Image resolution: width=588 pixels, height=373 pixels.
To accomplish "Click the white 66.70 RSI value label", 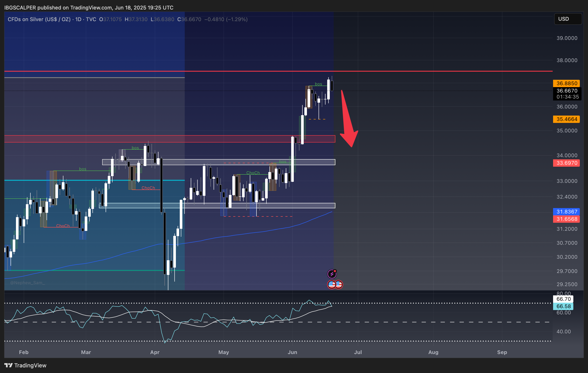I will (x=563, y=299).
